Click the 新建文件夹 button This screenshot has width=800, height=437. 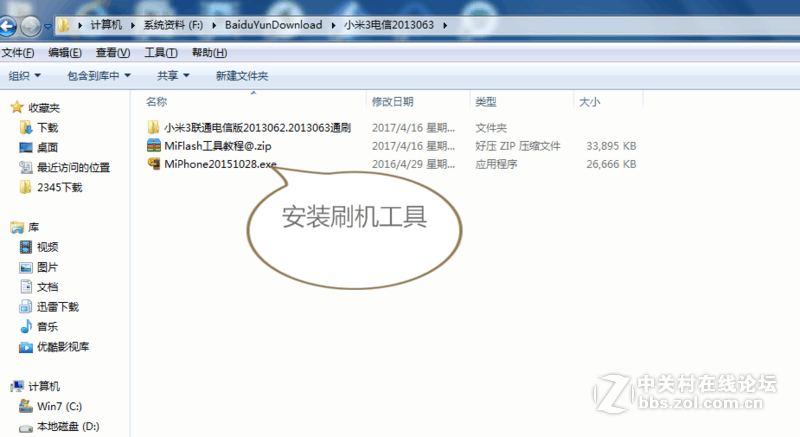pos(242,76)
